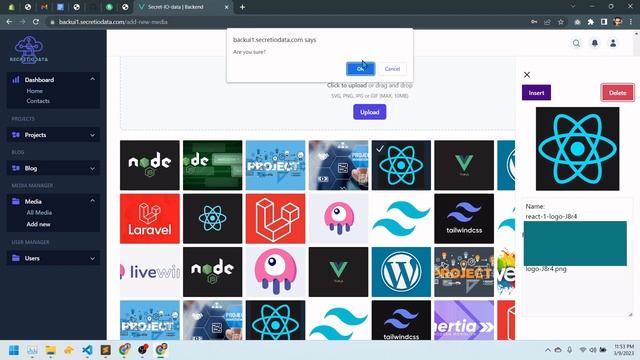The height and width of the screenshot is (360, 640).
Task: Select the Inertia purple thumbnail
Action: tap(464, 320)
